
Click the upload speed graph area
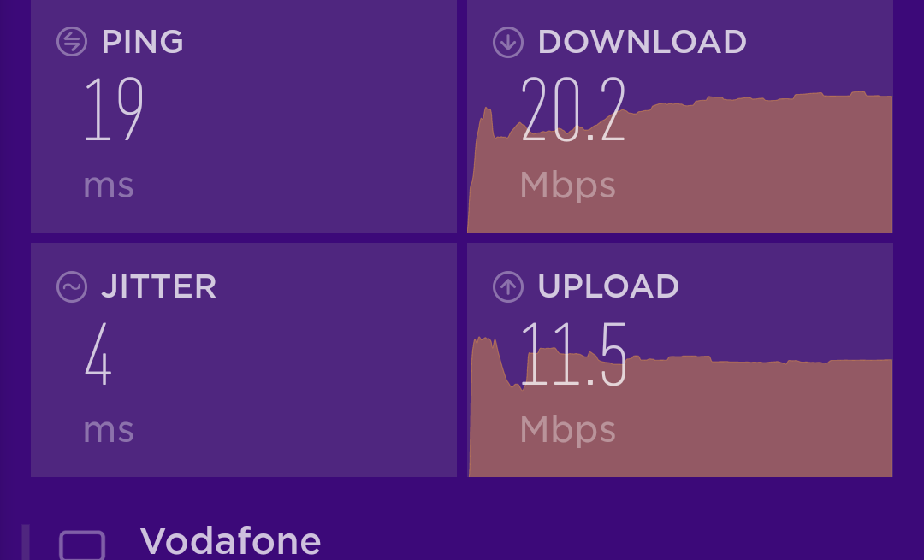680,407
